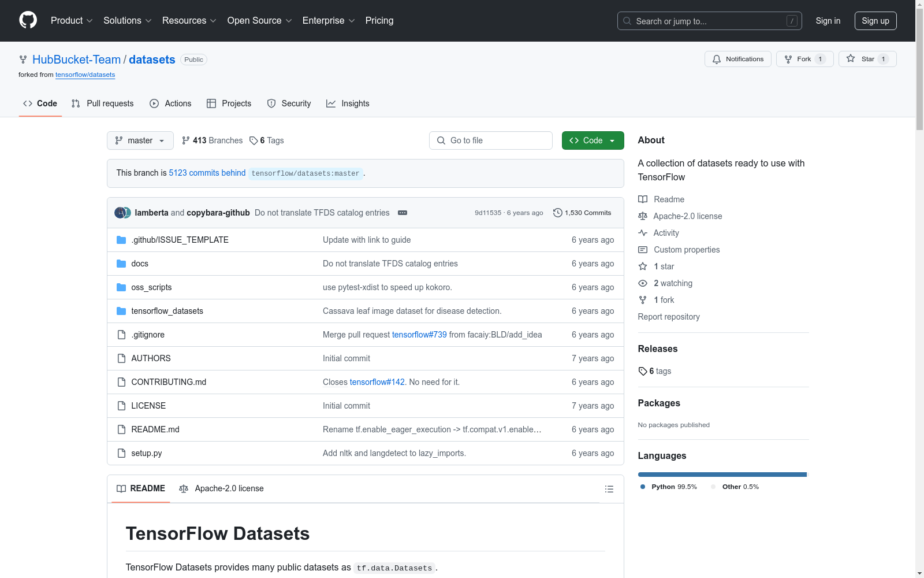Open 5123 commits behind link
The width and height of the screenshot is (924, 578).
207,173
